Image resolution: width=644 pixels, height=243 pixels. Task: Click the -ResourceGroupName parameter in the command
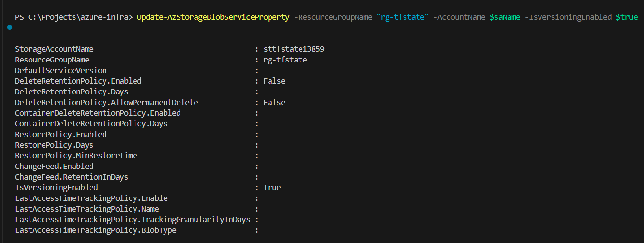(333, 17)
